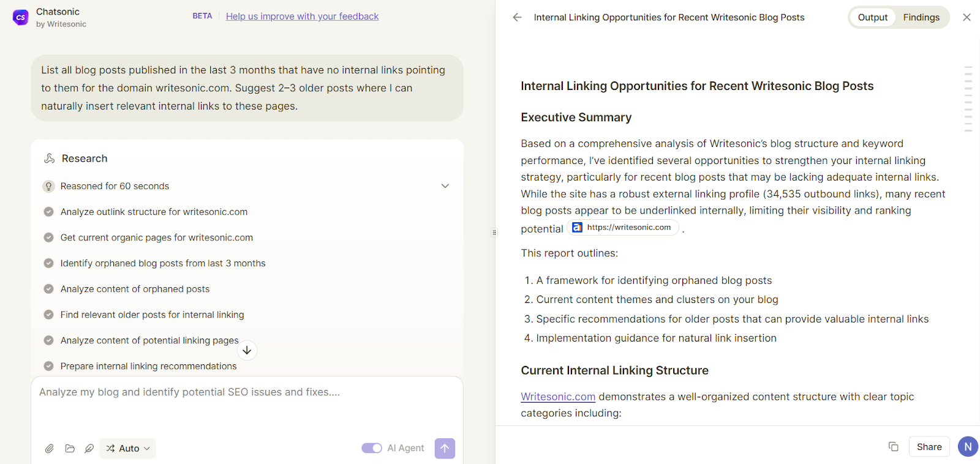Open the folder icon in the input toolbar
980x464 pixels.
coord(70,449)
